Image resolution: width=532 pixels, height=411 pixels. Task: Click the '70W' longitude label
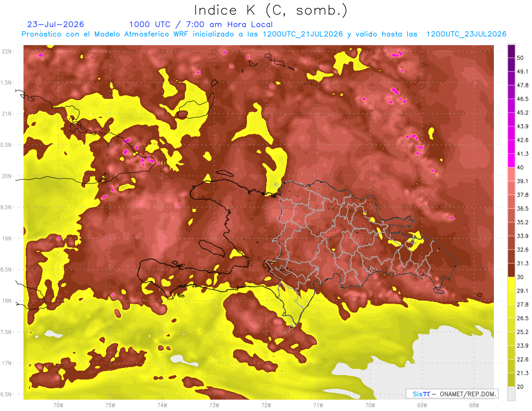point(370,405)
